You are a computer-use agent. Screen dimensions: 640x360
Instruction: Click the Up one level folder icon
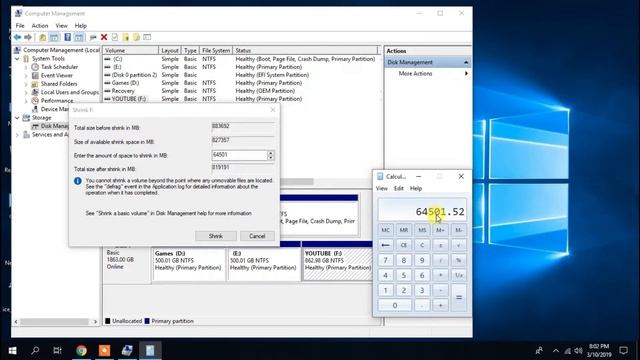[x=42, y=38]
